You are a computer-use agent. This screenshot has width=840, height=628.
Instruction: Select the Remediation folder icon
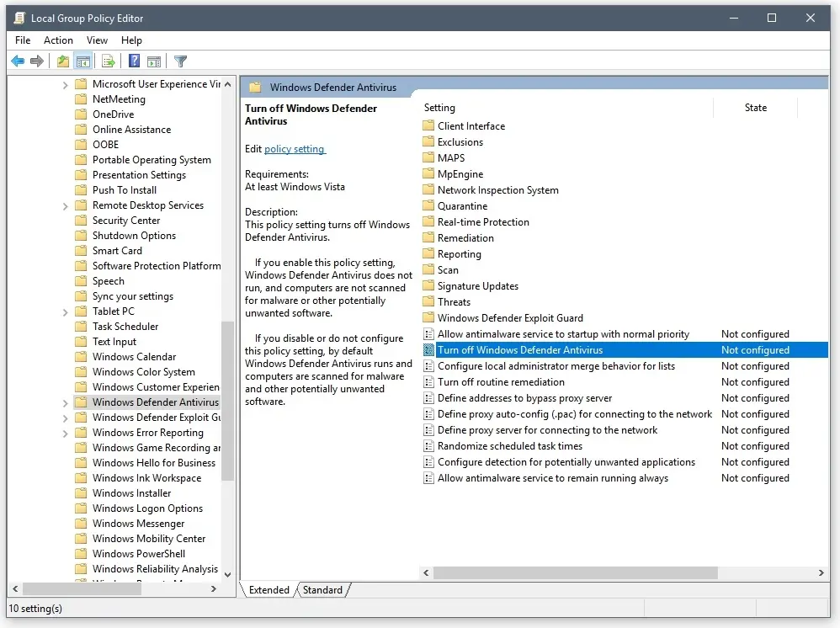[x=428, y=238]
